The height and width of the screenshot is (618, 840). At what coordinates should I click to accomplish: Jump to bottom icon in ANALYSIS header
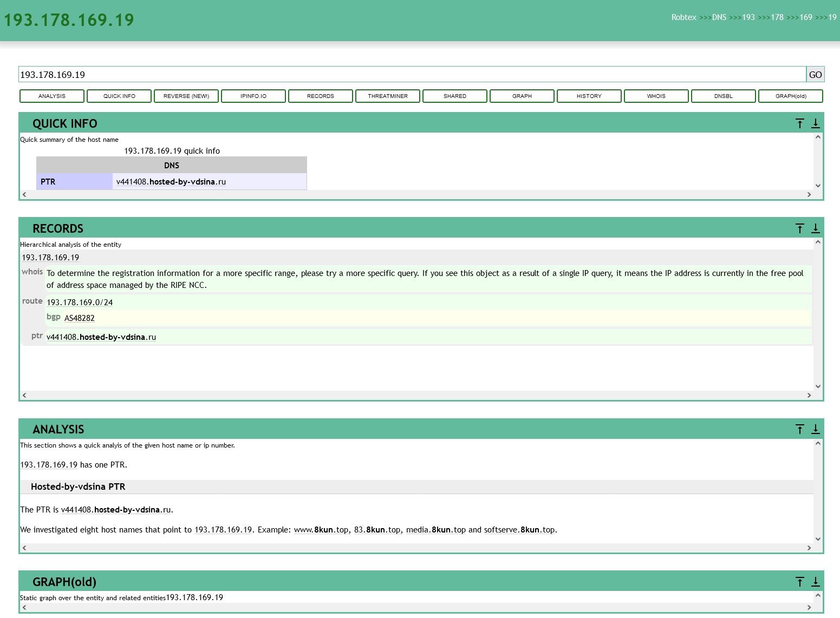[816, 429]
